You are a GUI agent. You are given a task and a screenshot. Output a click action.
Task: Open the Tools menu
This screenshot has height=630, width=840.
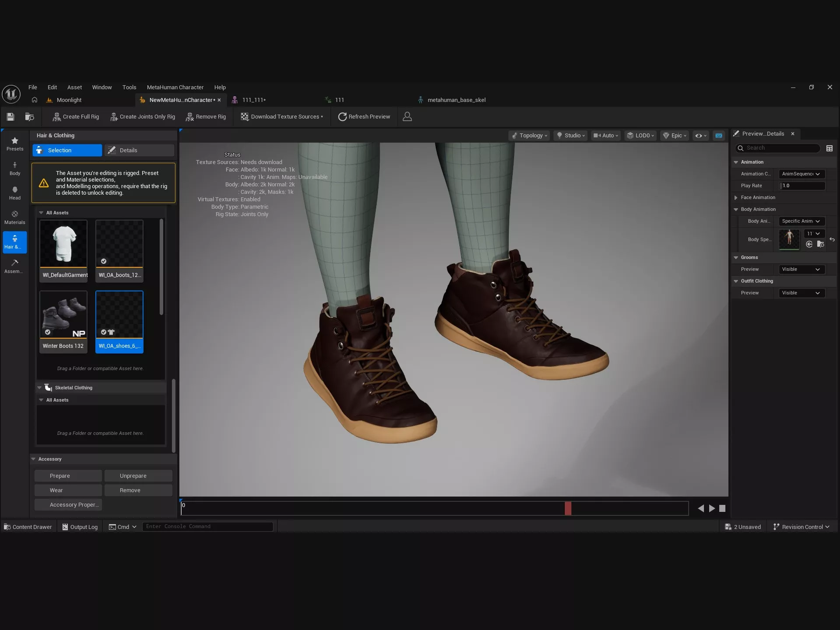coord(129,87)
